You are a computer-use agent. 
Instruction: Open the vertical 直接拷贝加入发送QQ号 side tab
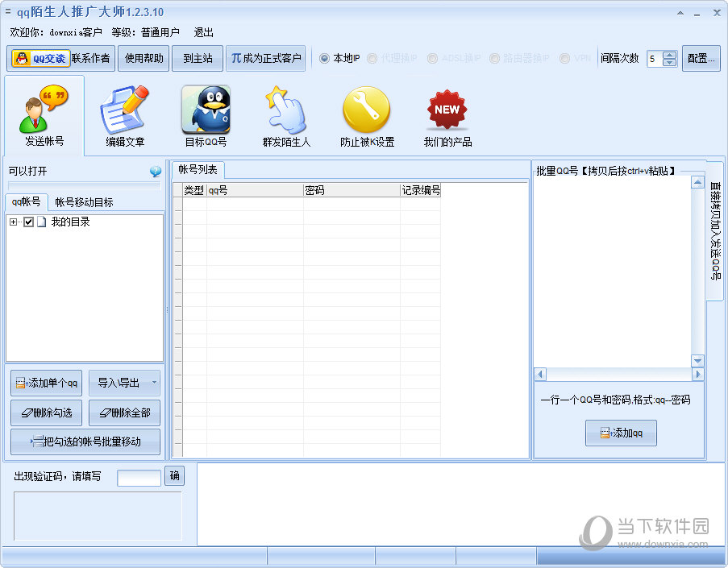pos(715,230)
